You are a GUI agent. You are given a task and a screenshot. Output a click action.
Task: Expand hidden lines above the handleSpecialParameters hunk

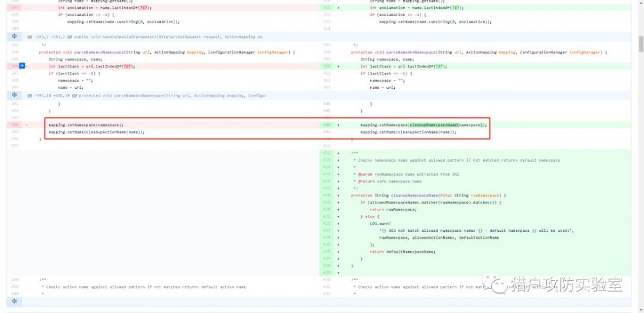coord(14,37)
